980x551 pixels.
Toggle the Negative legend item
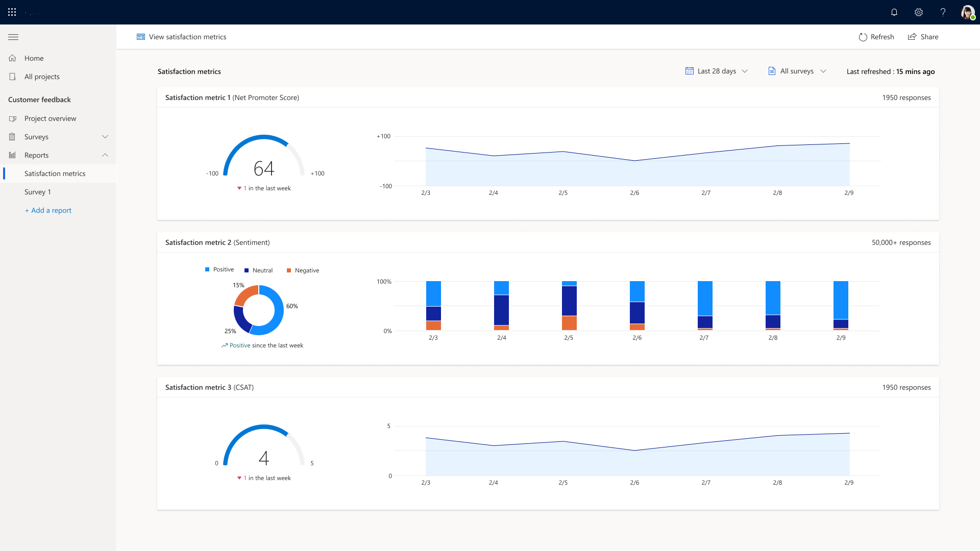click(303, 270)
